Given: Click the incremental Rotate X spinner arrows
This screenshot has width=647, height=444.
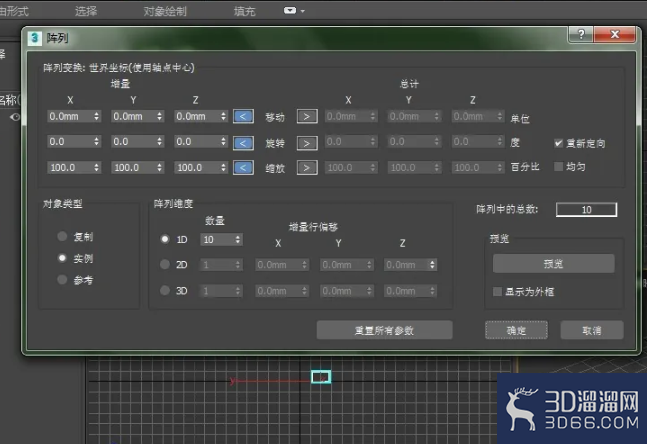Looking at the screenshot, I should [97, 142].
